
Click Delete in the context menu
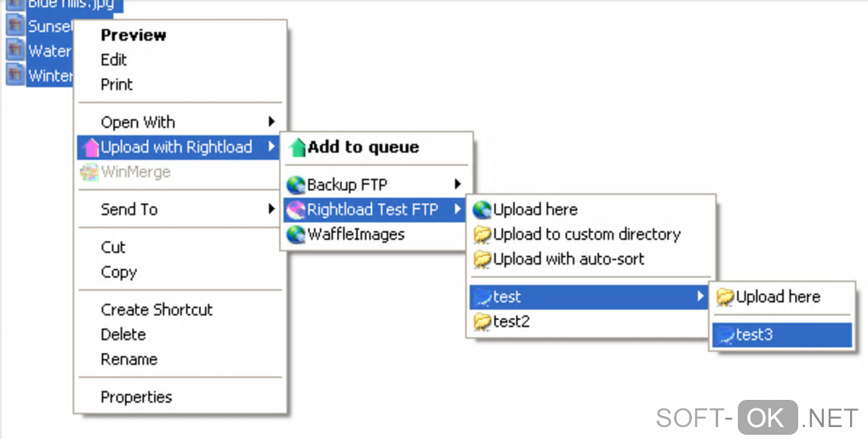pyautogui.click(x=123, y=334)
